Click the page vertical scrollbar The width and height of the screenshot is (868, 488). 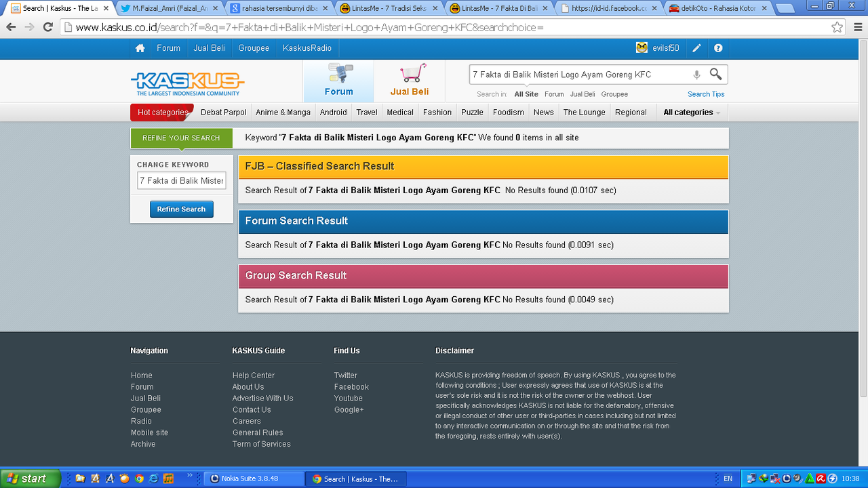coord(863,217)
